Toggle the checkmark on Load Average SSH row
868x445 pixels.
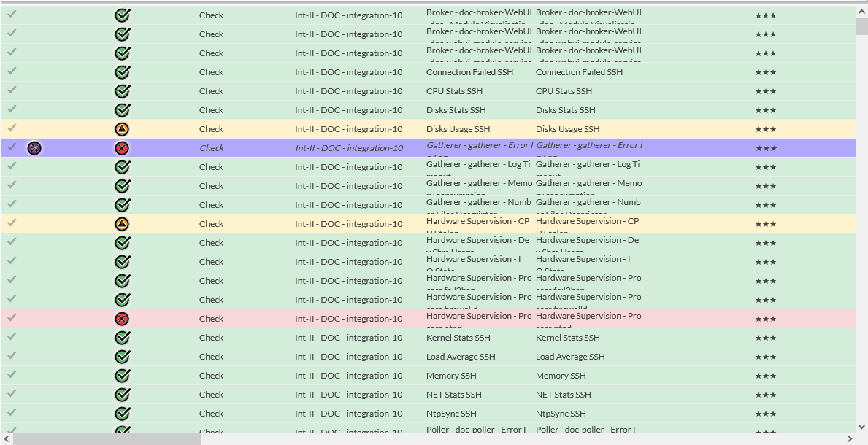click(x=12, y=356)
